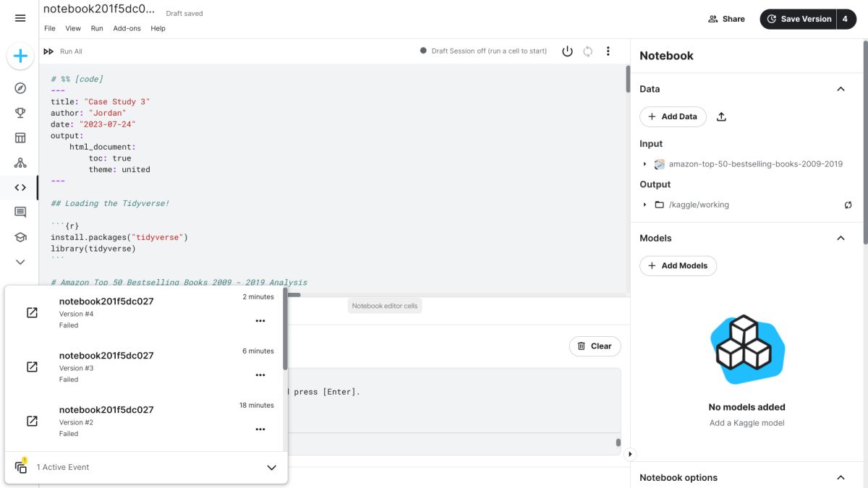Image resolution: width=868 pixels, height=488 pixels.
Task: Click the active events stack icon
Action: 21,467
